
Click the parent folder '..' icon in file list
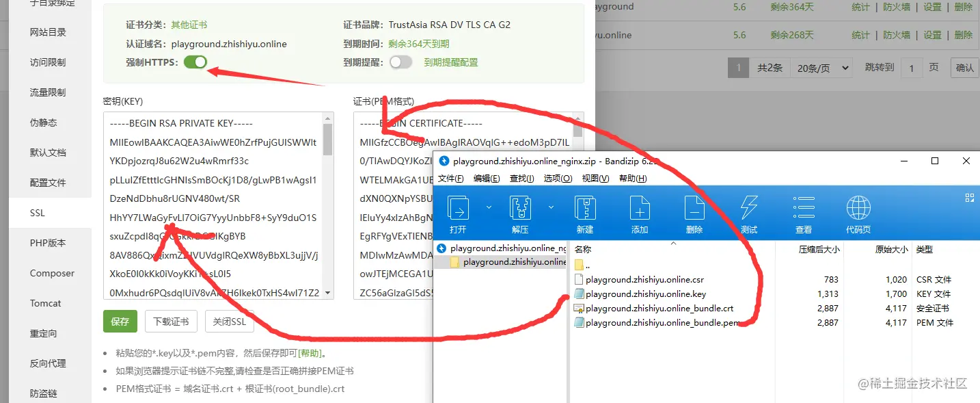(579, 265)
